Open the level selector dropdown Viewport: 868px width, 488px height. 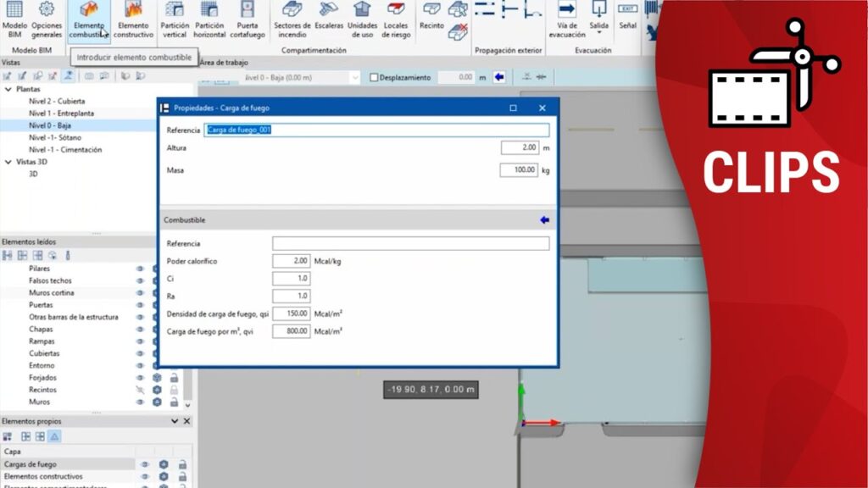pyautogui.click(x=354, y=77)
